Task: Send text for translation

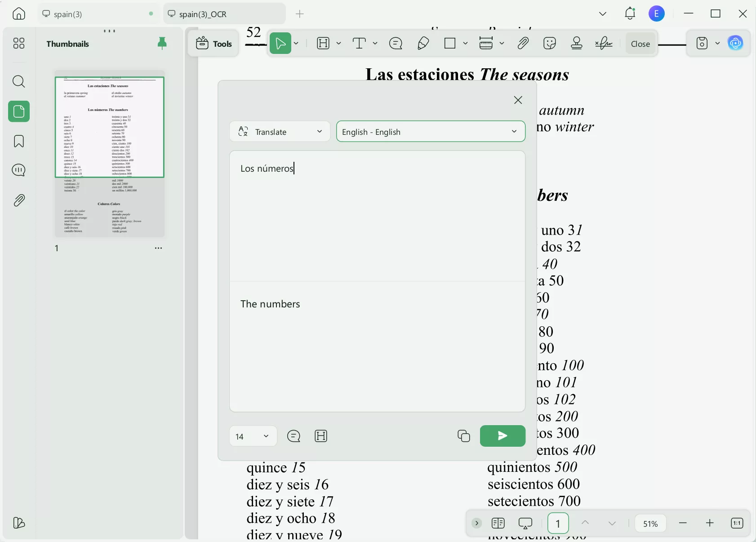Action: (x=503, y=436)
